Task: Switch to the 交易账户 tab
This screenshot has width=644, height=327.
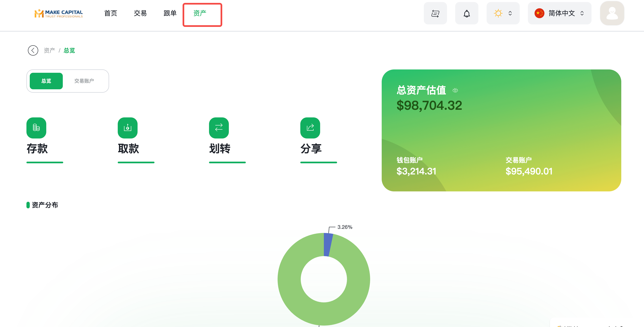Action: pyautogui.click(x=84, y=81)
